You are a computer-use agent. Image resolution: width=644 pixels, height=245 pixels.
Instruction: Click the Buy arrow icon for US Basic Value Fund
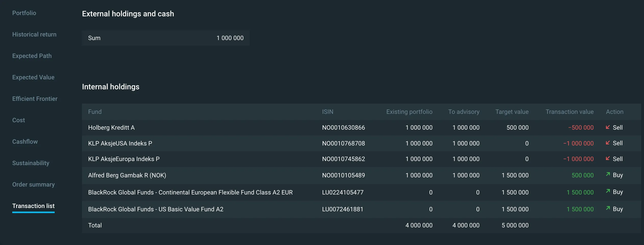608,208
